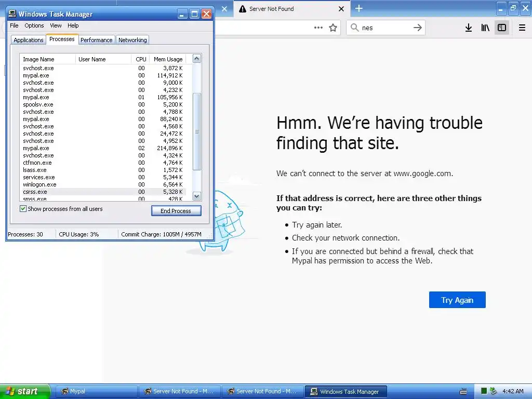Click the on-screen keyboard tray icon

point(463,391)
